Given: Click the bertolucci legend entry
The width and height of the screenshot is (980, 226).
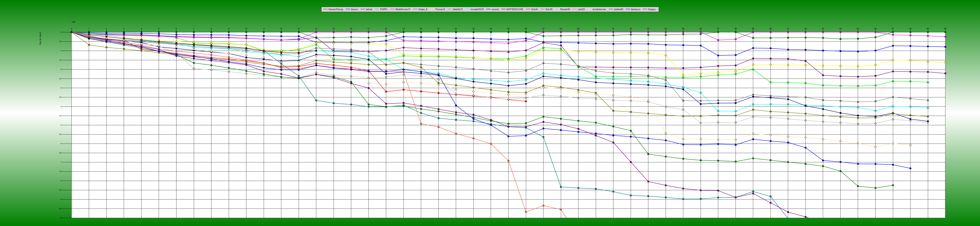Looking at the screenshot, I should pos(635,9).
